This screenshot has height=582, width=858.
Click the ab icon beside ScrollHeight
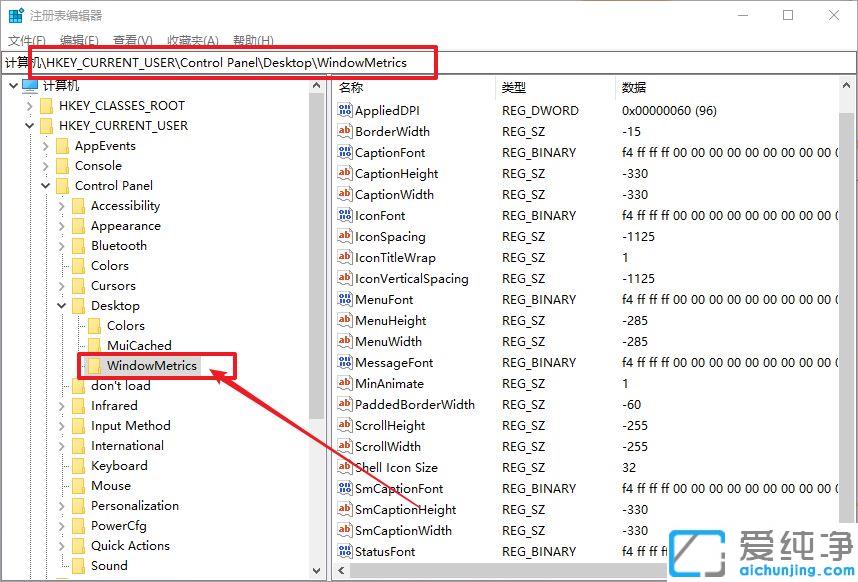347,425
